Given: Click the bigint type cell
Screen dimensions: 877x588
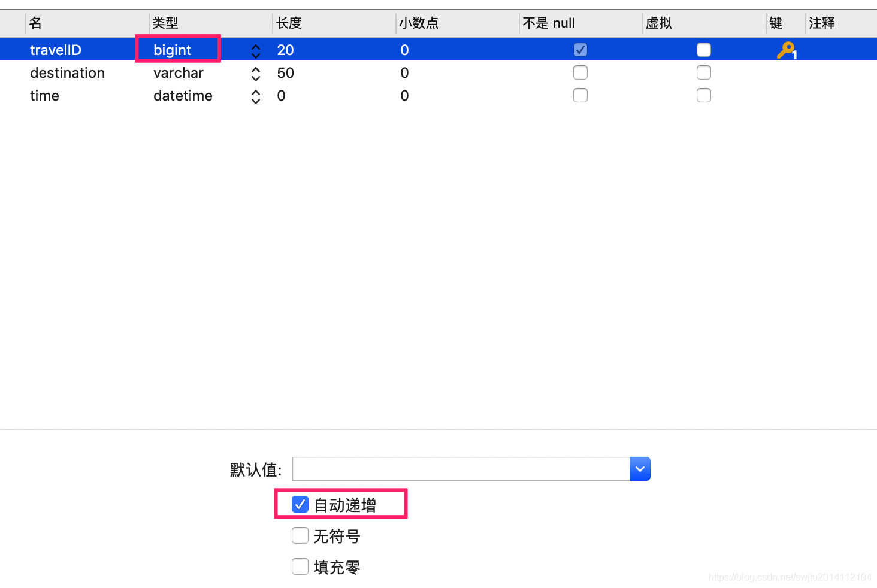Looking at the screenshot, I should 173,50.
